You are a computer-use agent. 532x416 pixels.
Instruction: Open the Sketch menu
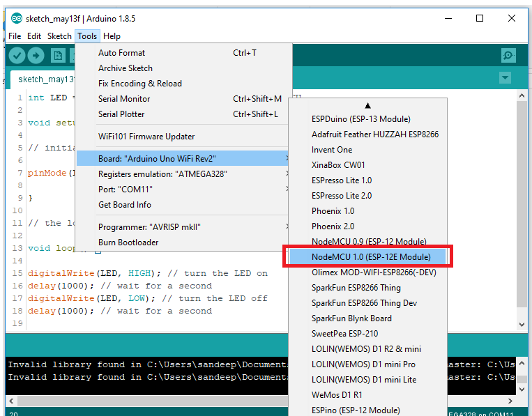[x=59, y=36]
